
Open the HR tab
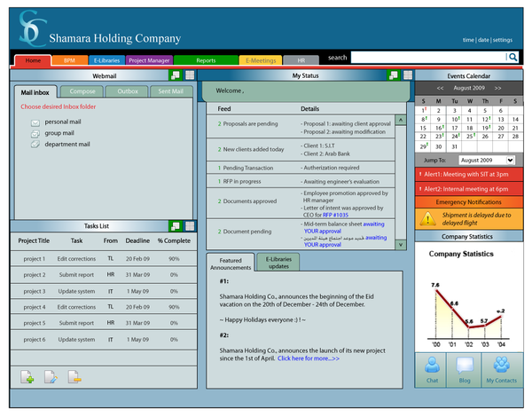click(x=301, y=60)
